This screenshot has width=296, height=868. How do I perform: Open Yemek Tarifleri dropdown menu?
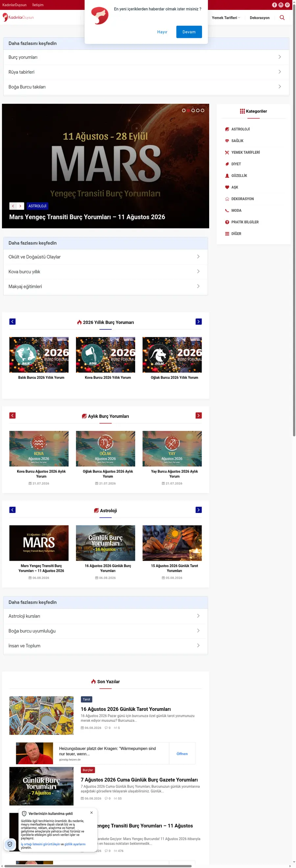(x=226, y=17)
